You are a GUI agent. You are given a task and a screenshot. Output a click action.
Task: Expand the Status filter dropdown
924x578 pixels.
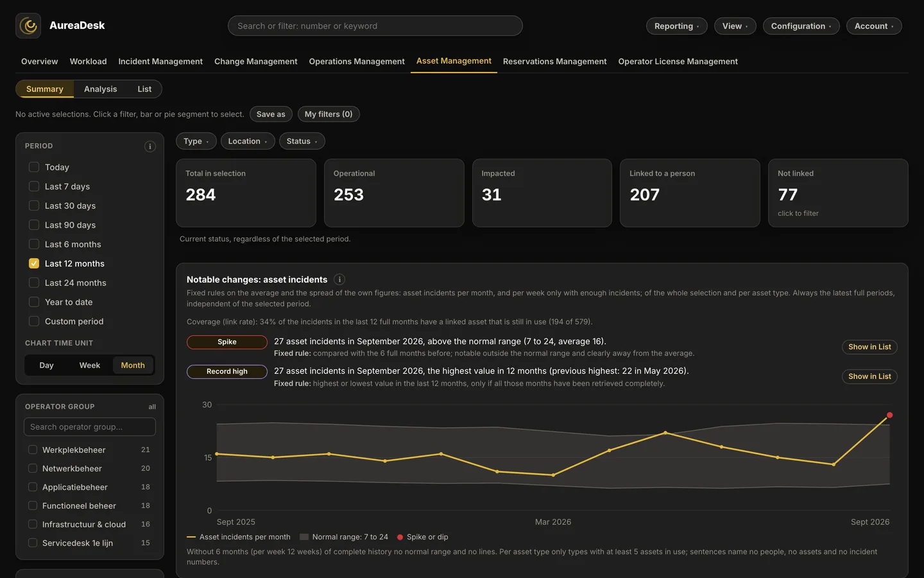point(302,141)
